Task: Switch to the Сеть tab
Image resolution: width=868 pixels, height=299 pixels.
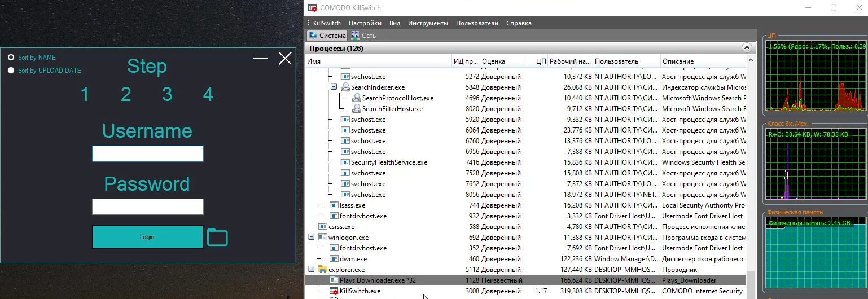Action: pyautogui.click(x=363, y=36)
